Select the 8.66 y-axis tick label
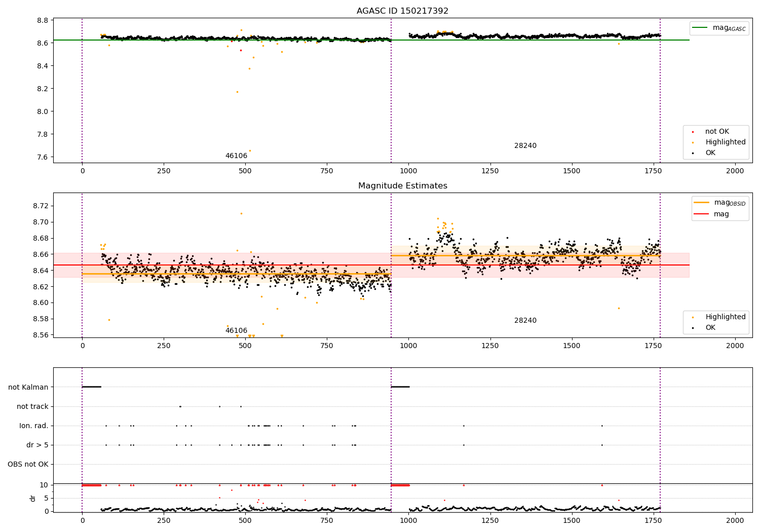This screenshot has width=760, height=532. pyautogui.click(x=40, y=254)
